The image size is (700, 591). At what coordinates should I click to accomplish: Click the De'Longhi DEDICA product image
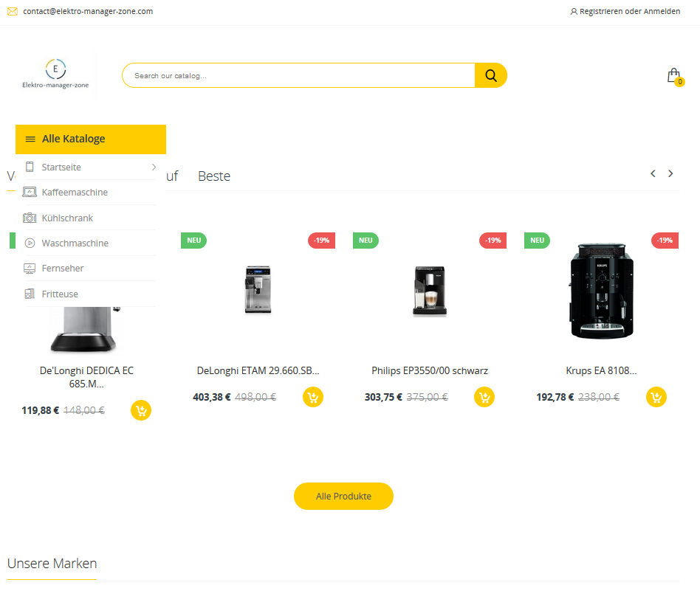pos(85,329)
